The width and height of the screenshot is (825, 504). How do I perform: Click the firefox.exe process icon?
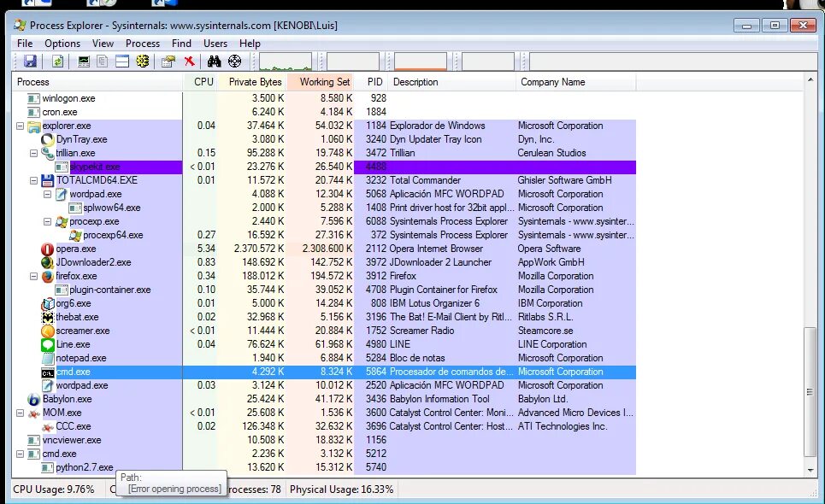(x=47, y=276)
